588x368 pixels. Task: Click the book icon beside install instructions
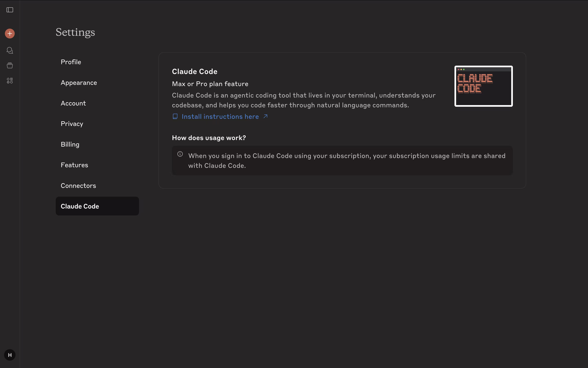point(175,116)
